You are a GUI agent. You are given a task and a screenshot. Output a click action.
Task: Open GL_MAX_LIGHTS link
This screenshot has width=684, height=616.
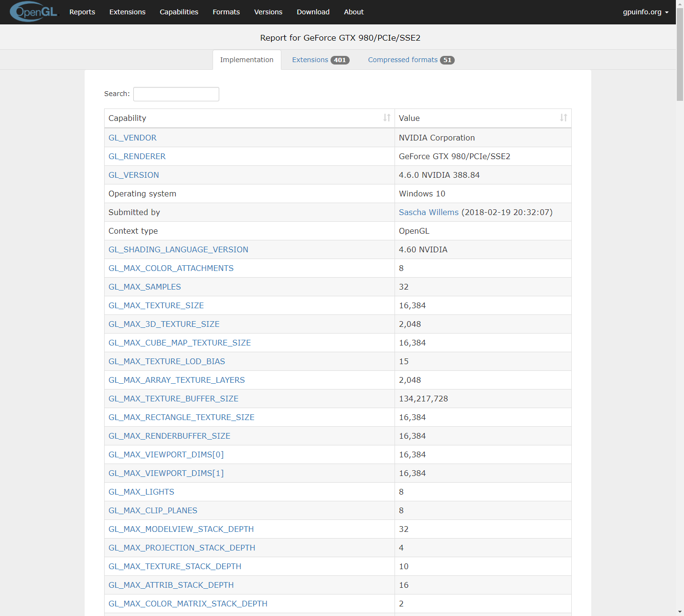coord(141,492)
